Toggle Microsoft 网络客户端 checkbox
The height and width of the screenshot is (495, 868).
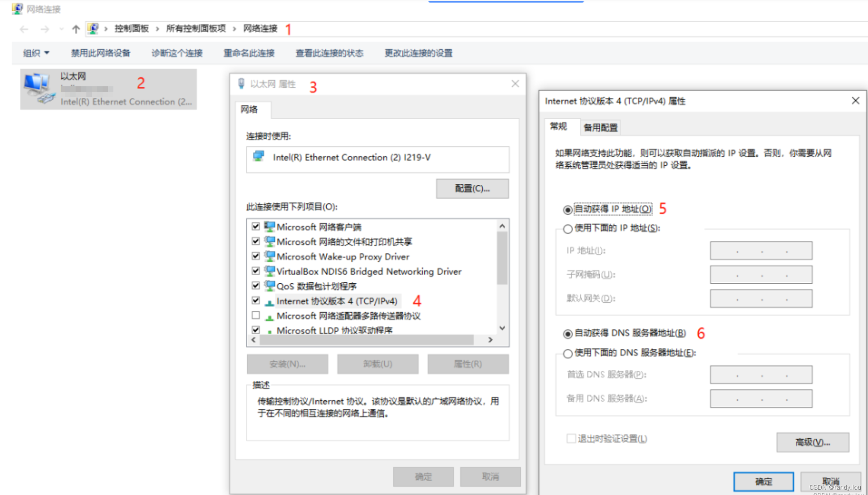pos(256,226)
